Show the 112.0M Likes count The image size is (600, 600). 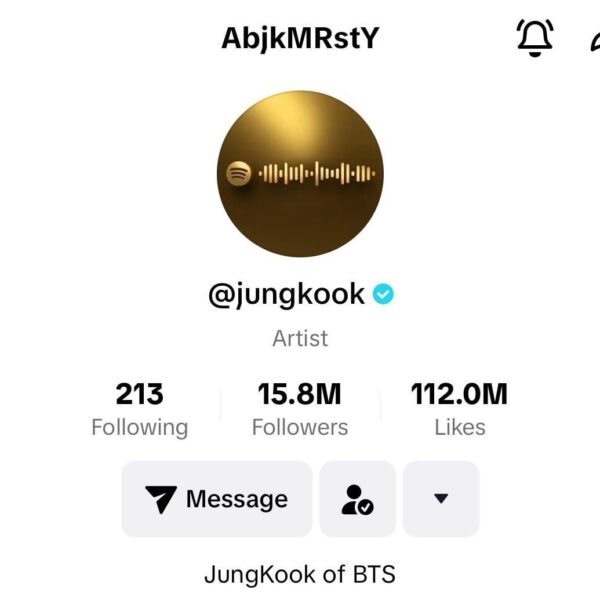click(460, 409)
